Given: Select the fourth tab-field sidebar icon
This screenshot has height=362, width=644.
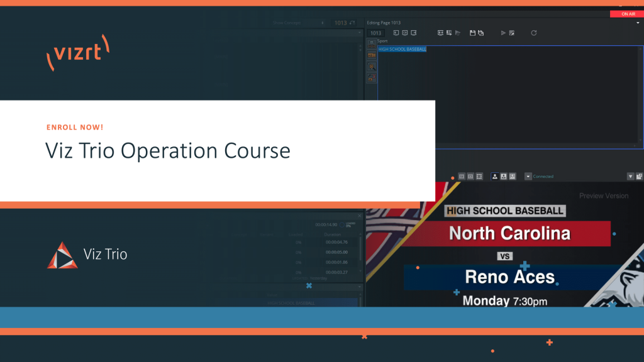Looking at the screenshot, I should pos(372,78).
